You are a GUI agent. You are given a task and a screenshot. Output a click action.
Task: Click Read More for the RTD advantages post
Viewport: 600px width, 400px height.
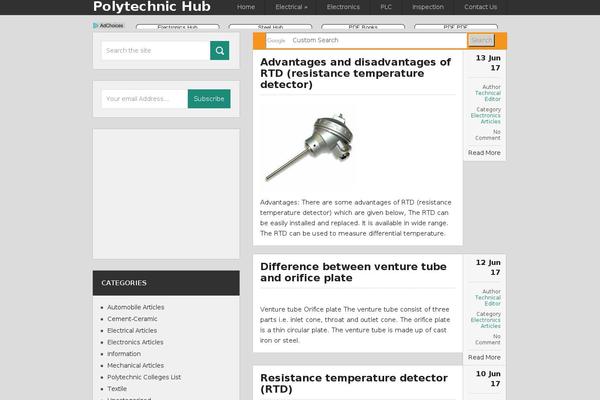[484, 153]
